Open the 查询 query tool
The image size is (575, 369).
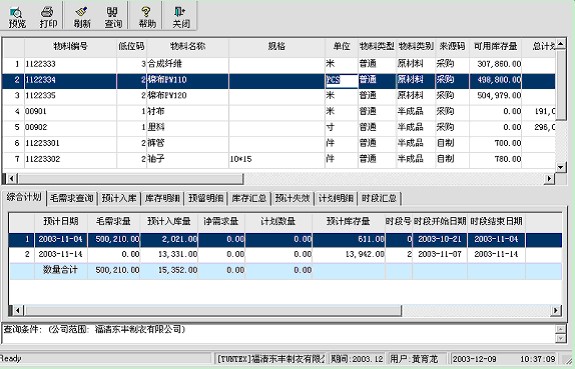pos(113,17)
